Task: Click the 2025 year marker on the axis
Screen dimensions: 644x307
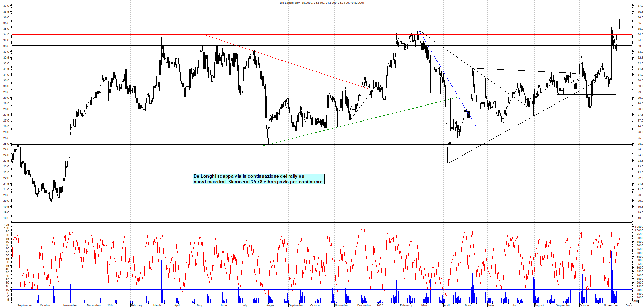Action: (380, 306)
